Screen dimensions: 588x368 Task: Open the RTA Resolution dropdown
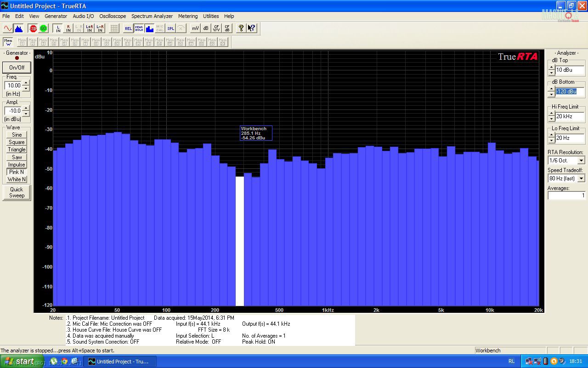pos(581,161)
